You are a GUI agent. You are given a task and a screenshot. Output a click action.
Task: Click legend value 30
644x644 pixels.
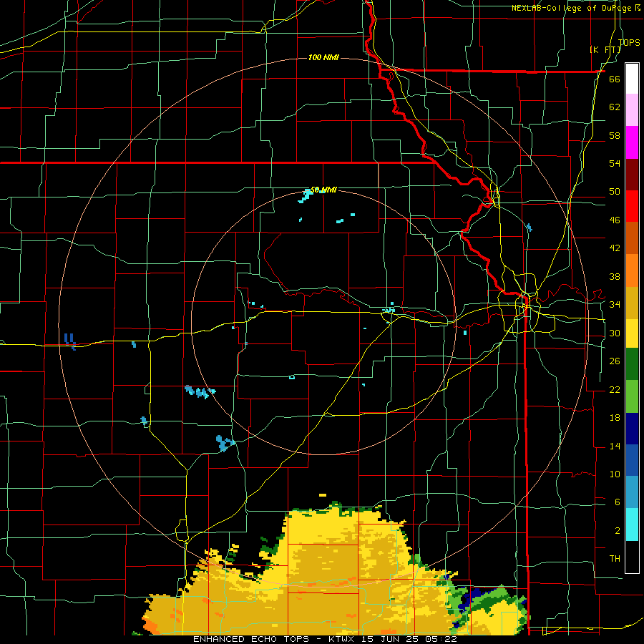[x=615, y=333]
